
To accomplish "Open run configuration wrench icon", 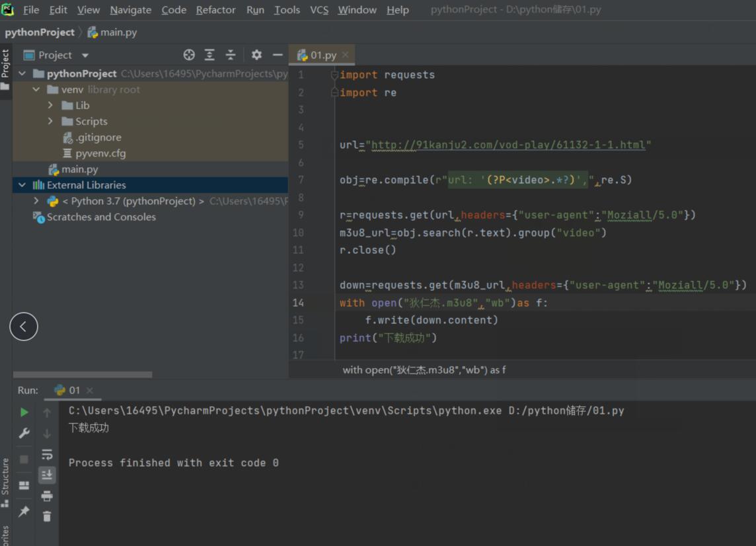I will coord(24,433).
